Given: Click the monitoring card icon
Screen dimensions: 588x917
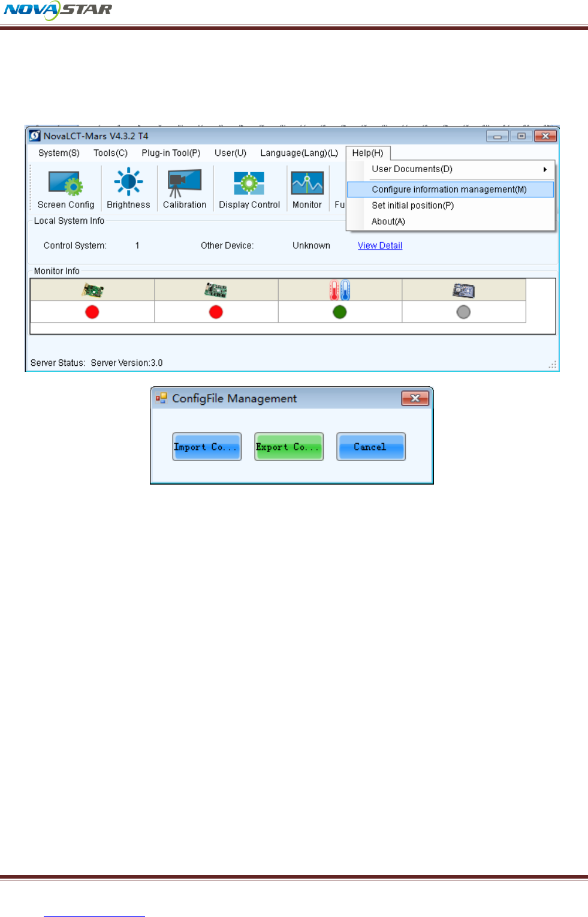Looking at the screenshot, I should pos(463,291).
